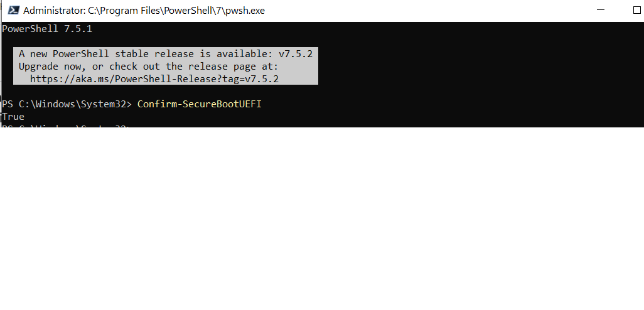
Task: Click the PowerShell icon in the title bar
Action: [11, 11]
